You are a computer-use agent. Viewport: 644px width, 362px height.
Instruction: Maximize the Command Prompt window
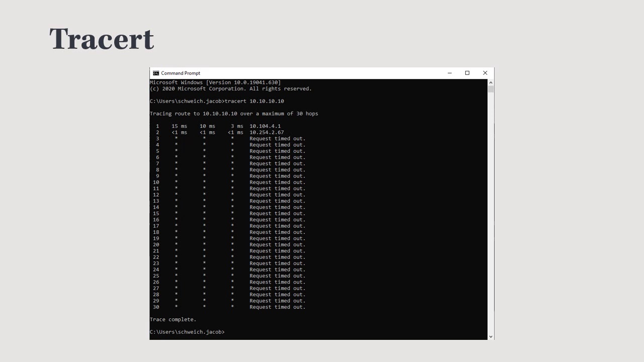[x=467, y=73]
